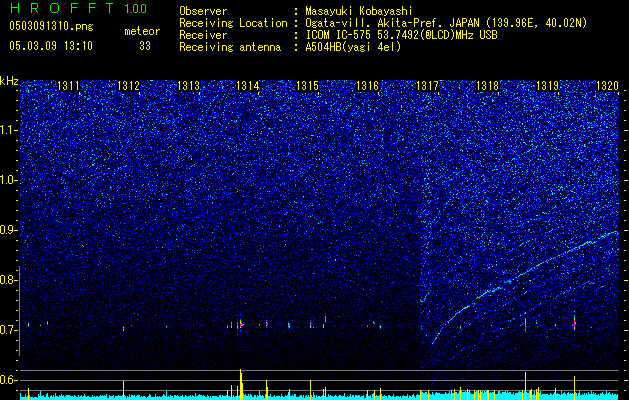Click the 'meteor' label
Screen dimensions: 629x400
(x=142, y=31)
